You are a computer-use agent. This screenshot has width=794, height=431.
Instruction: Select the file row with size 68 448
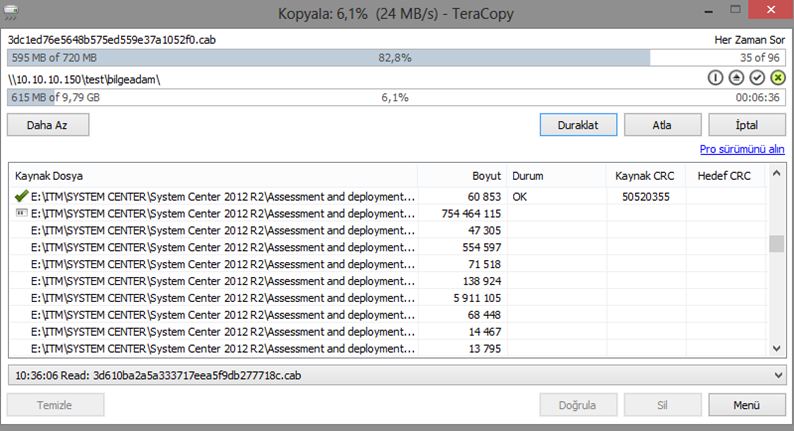click(x=387, y=315)
